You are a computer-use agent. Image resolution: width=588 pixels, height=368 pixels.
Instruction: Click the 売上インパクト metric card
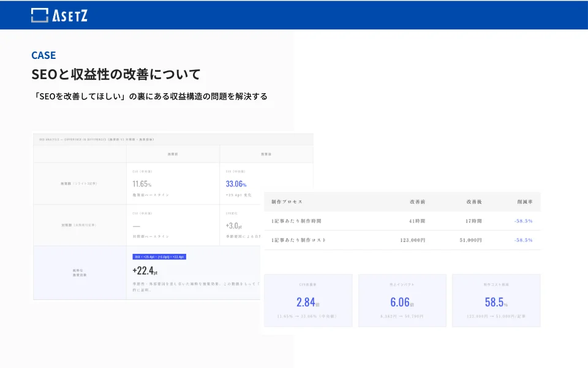402,301
